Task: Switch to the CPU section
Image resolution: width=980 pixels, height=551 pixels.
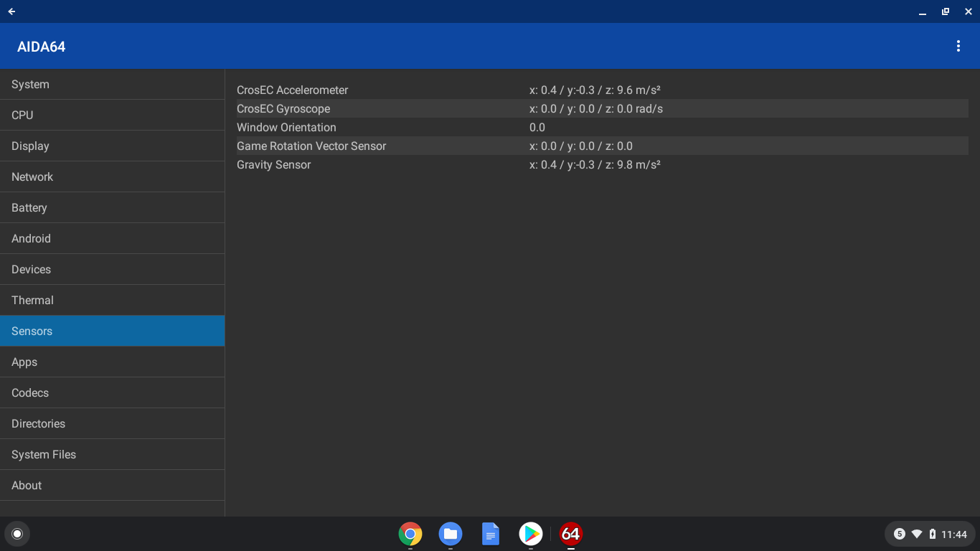Action: 112,116
